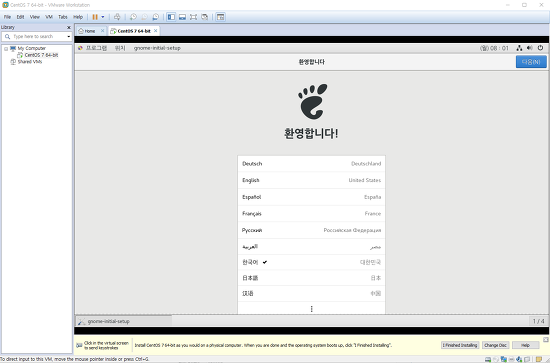Open the power options dropdown beside Pause
This screenshot has height=363, width=550.
(x=103, y=17)
